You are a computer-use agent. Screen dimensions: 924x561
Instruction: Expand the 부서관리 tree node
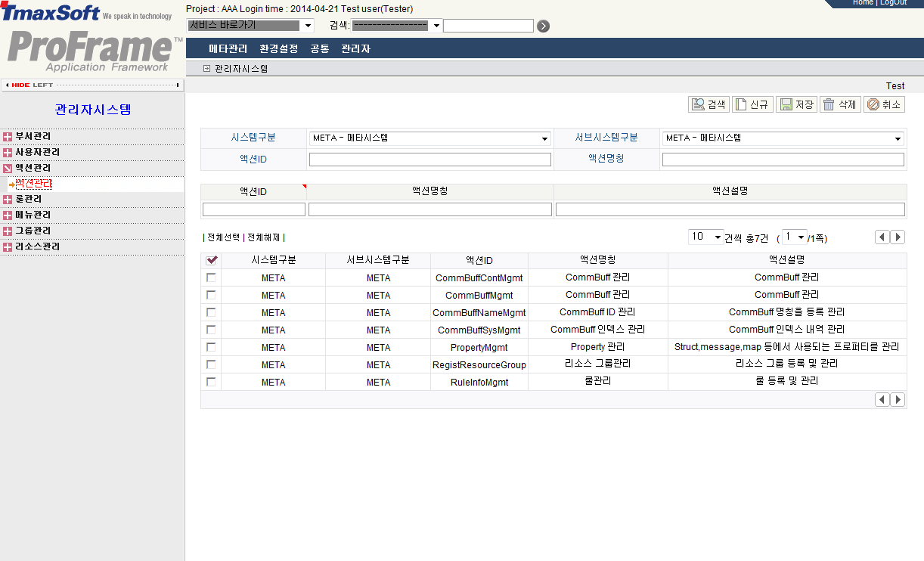pos(9,136)
